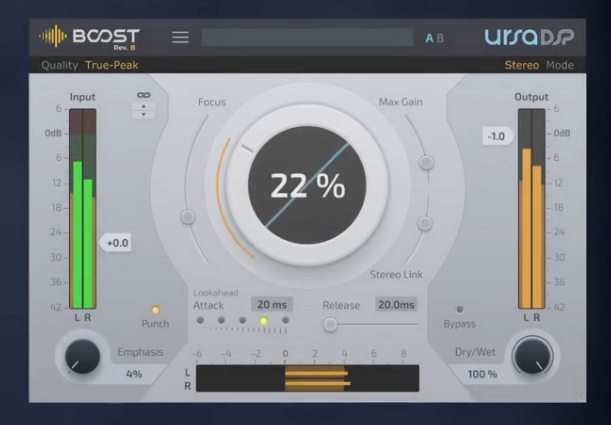
Task: Click the Dry/Wet 100 % value
Action: tap(482, 374)
